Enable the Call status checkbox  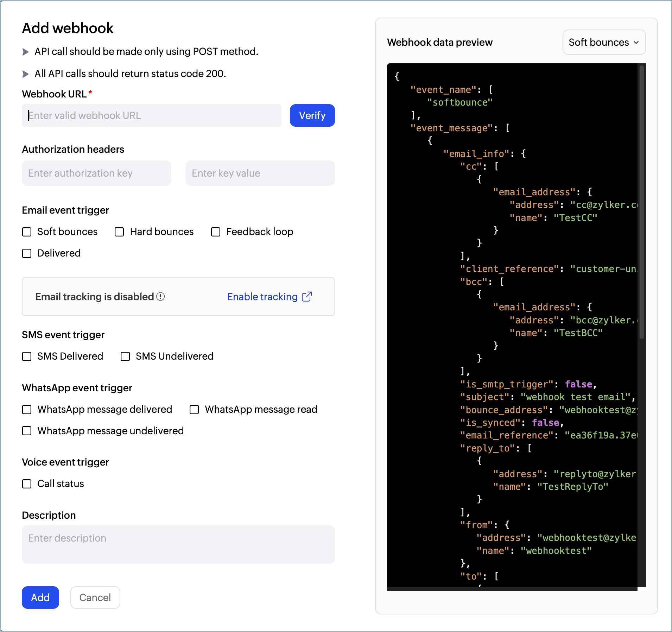(x=27, y=484)
